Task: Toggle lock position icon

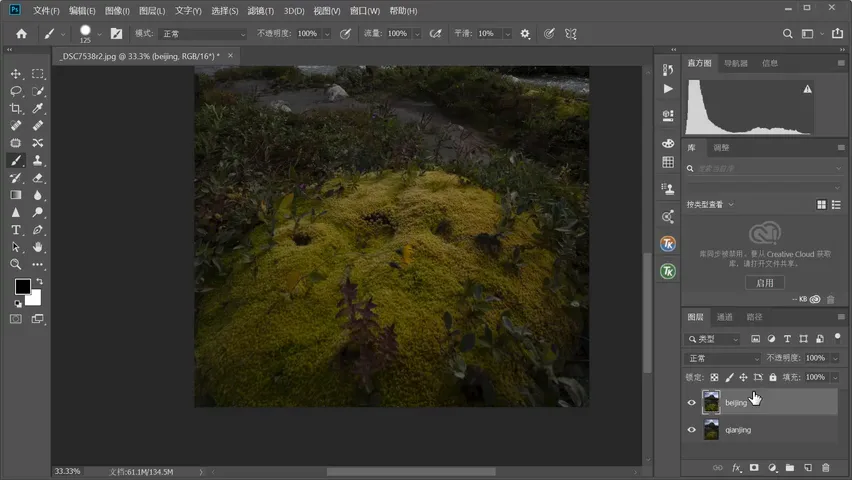Action: pyautogui.click(x=743, y=377)
